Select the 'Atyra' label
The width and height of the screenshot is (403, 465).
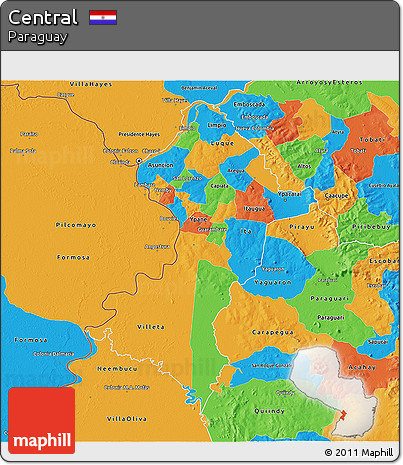338,132
